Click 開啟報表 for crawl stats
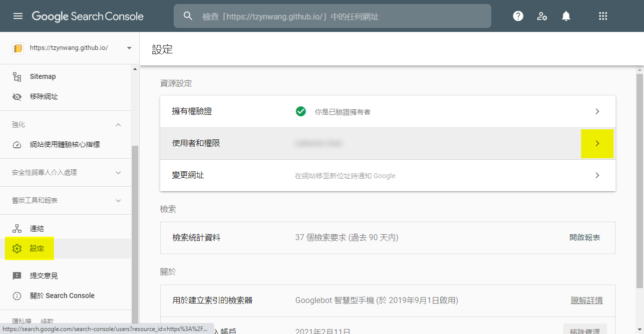 [x=585, y=238]
